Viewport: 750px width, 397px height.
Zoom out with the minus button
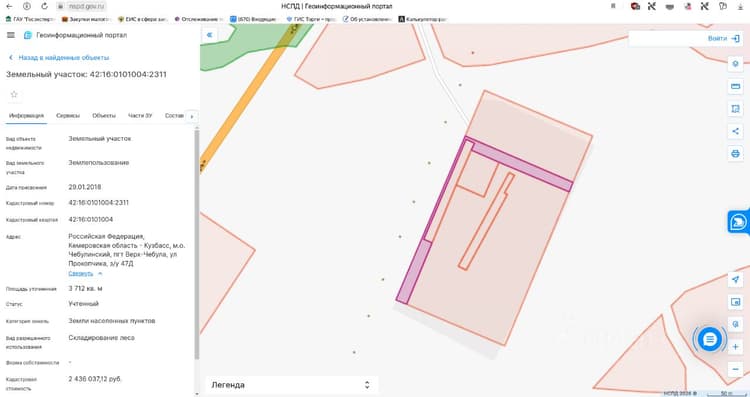pyautogui.click(x=735, y=369)
